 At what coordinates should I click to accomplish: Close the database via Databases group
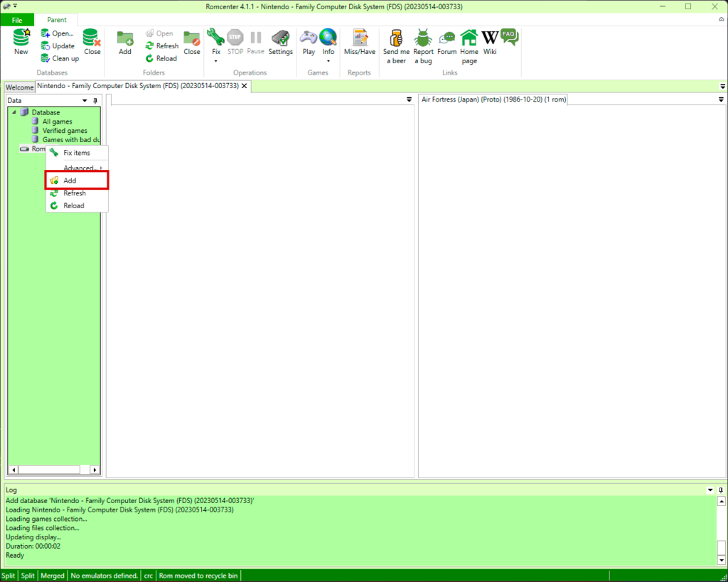(92, 42)
